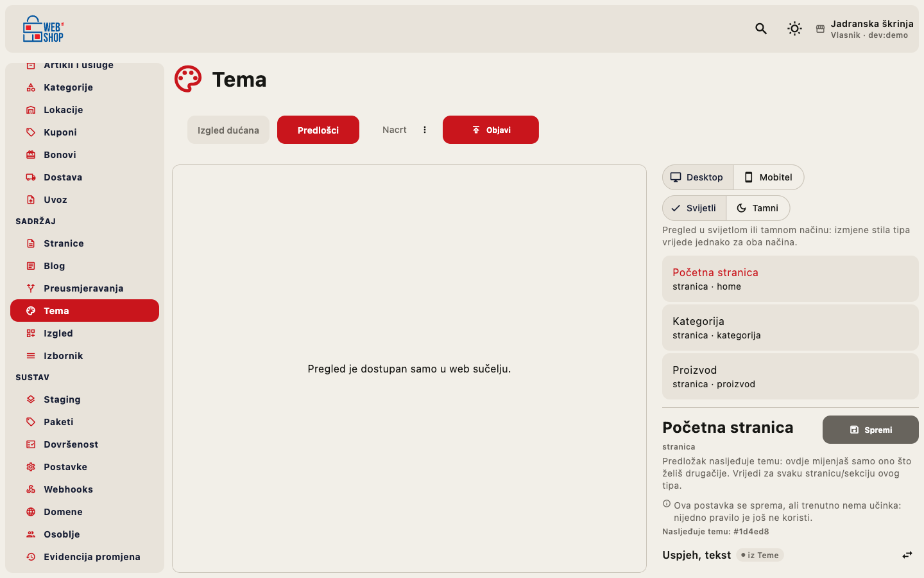Click the Stranice document icon
This screenshot has width=924, height=578.
[31, 243]
